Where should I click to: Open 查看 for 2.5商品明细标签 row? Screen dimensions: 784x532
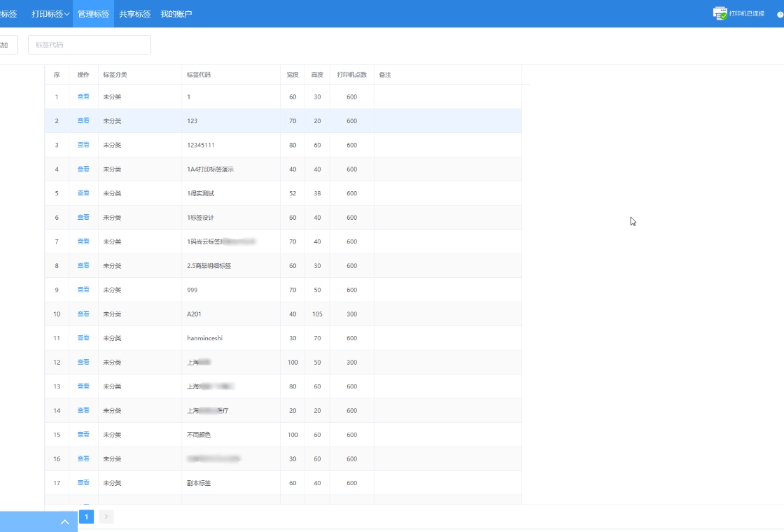tap(83, 265)
